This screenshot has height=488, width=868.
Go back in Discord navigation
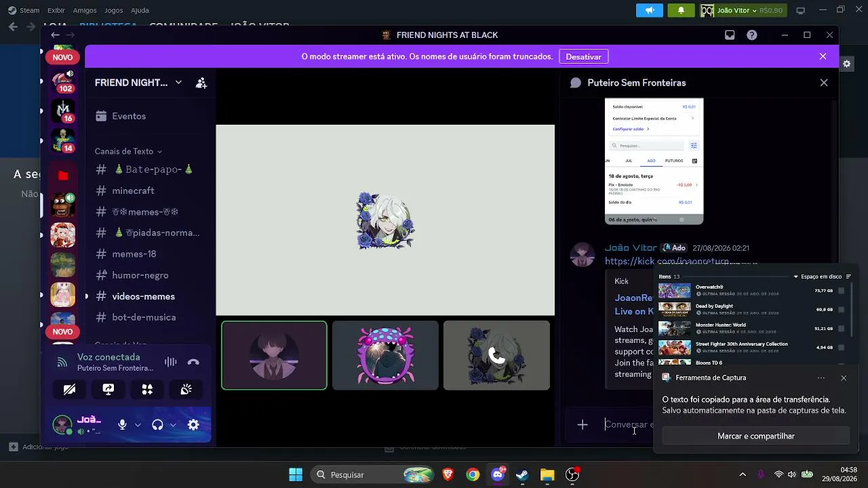pos(55,35)
